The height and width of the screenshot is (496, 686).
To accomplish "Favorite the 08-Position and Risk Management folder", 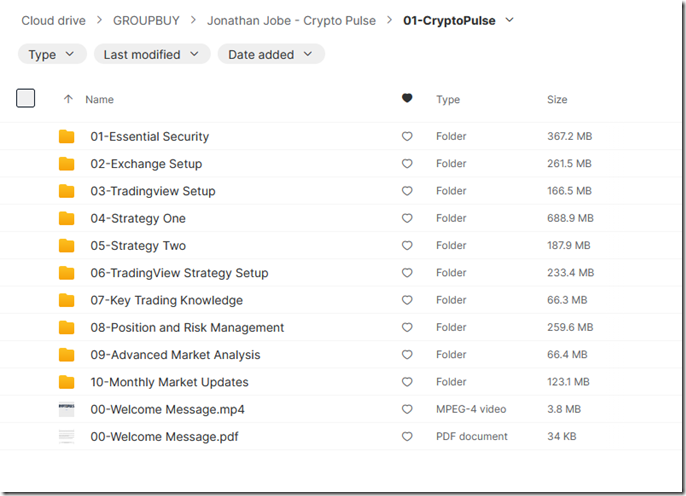I will (x=407, y=328).
